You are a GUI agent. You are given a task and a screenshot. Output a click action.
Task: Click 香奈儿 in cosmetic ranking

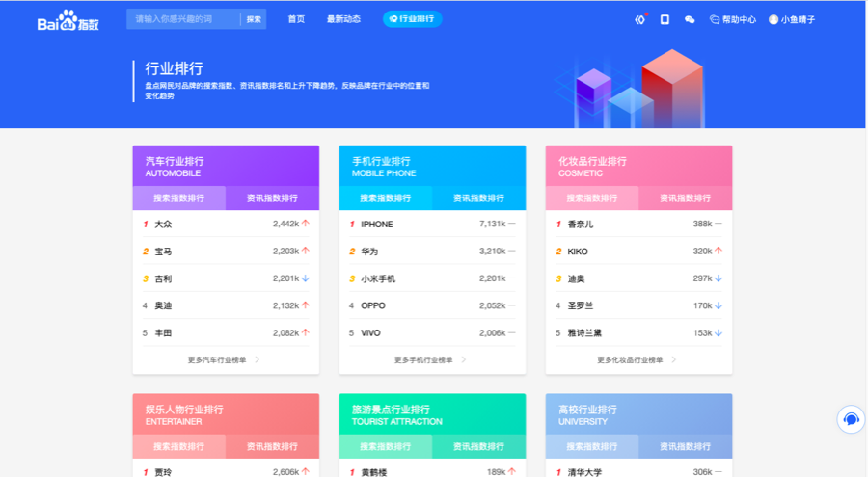[581, 225]
